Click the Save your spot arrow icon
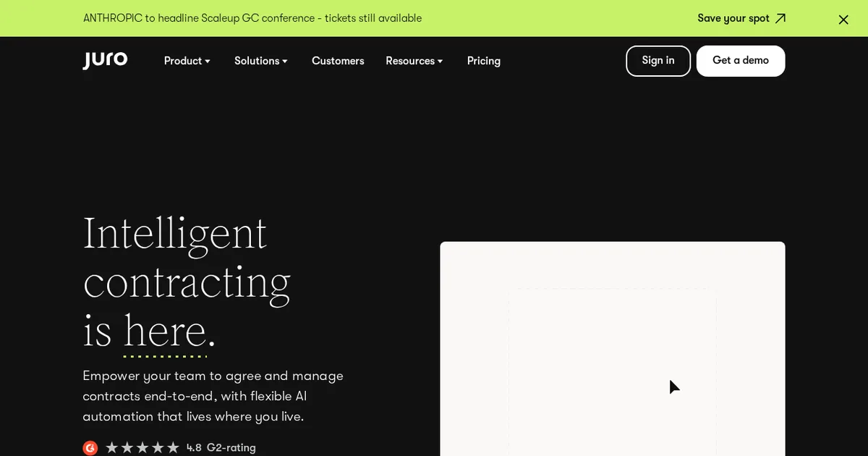This screenshot has height=456, width=868. click(x=780, y=18)
